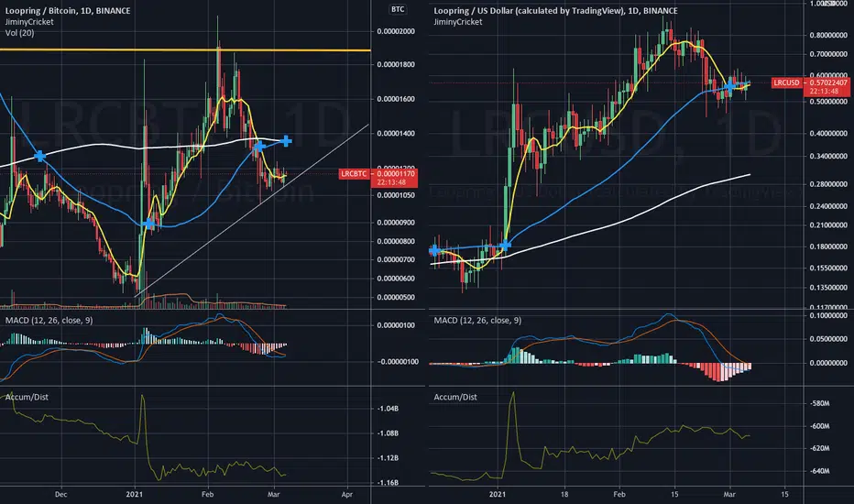Click the 0.00001800 price axis value
Viewport: 854px width, 504px height.
coord(396,64)
